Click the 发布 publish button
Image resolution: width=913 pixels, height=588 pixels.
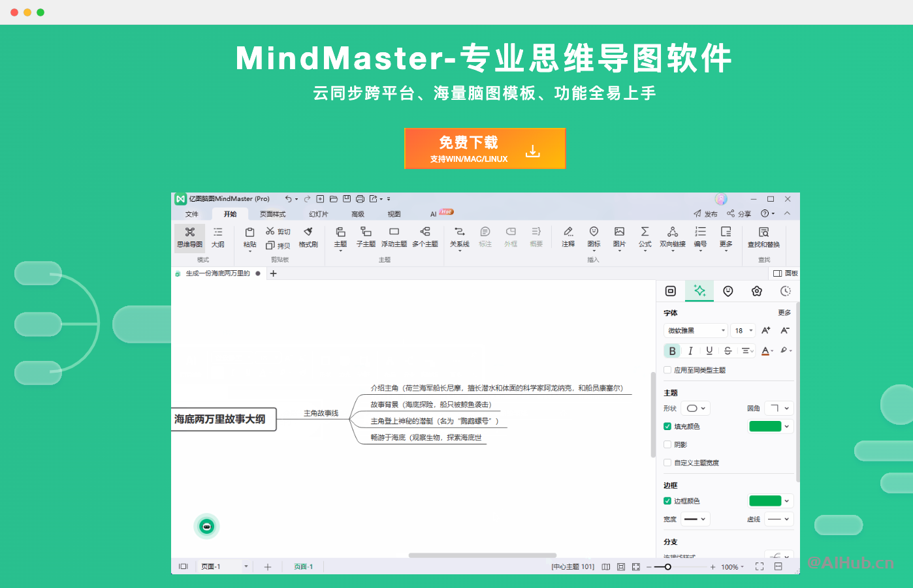705,213
